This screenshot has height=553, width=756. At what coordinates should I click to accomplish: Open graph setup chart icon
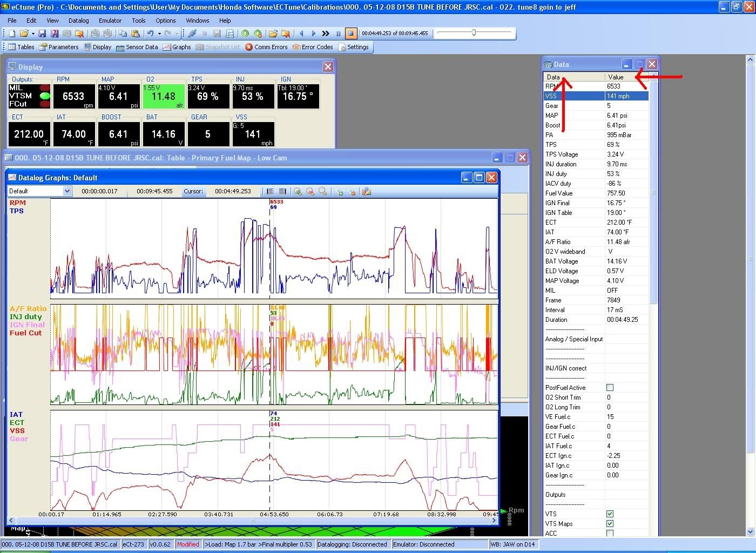point(367,192)
